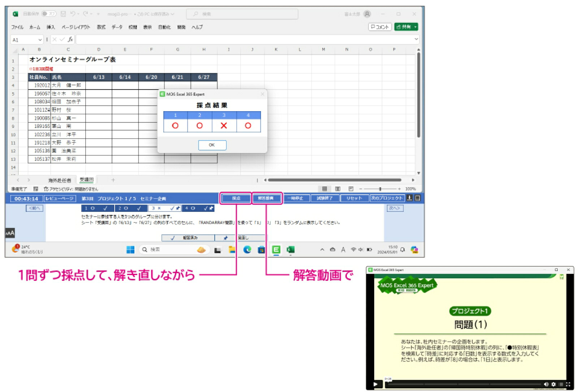The width and height of the screenshot is (578, 392).
Task: Open the Name Box dropdown arrow
Action: point(40,40)
